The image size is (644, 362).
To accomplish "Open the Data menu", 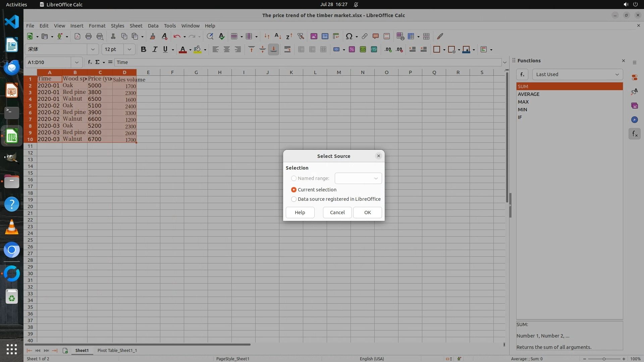I will [153, 26].
